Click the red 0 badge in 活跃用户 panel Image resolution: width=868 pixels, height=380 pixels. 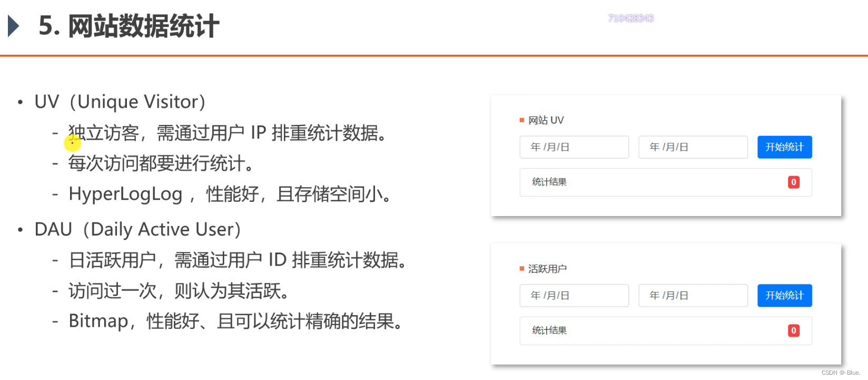(794, 331)
